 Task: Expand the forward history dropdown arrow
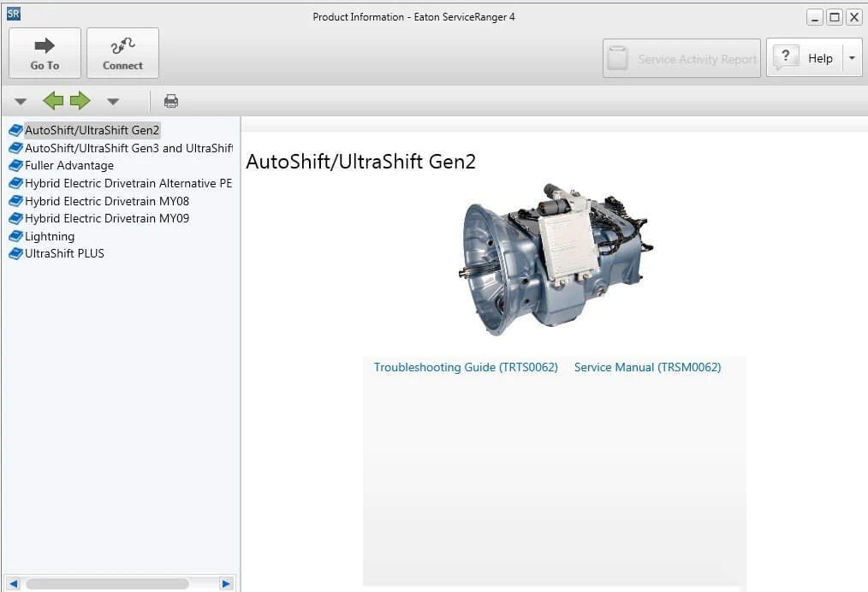point(113,102)
